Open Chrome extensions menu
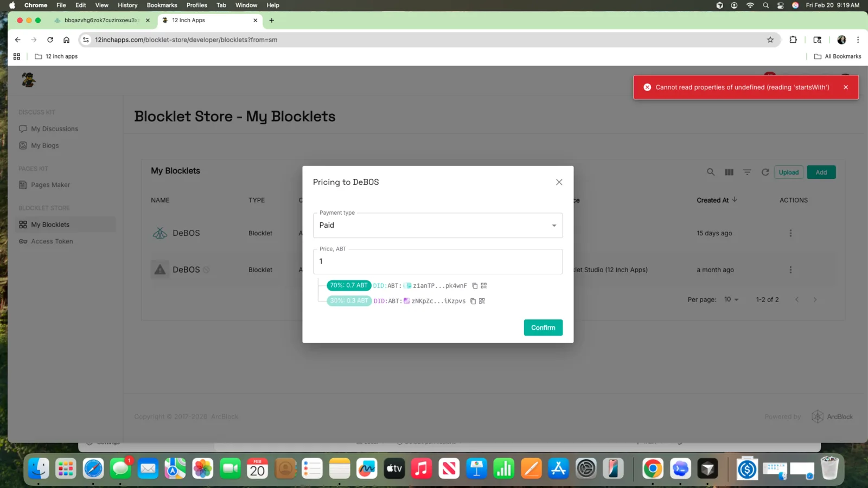 [x=793, y=40]
